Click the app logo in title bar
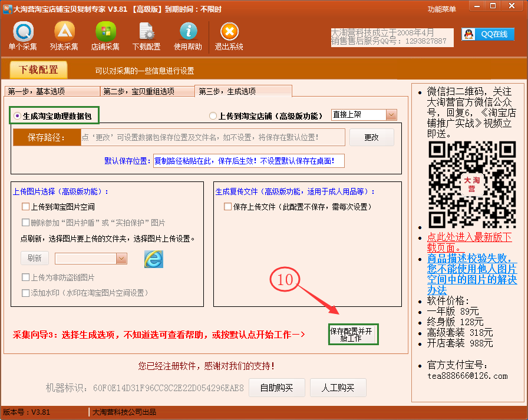 click(x=7, y=9)
